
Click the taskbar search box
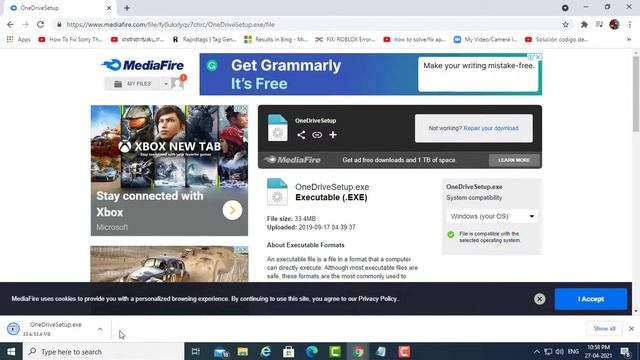point(104,351)
